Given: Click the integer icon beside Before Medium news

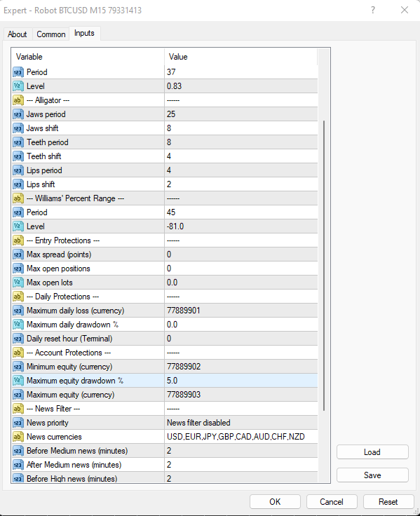Looking at the screenshot, I should (x=18, y=451).
